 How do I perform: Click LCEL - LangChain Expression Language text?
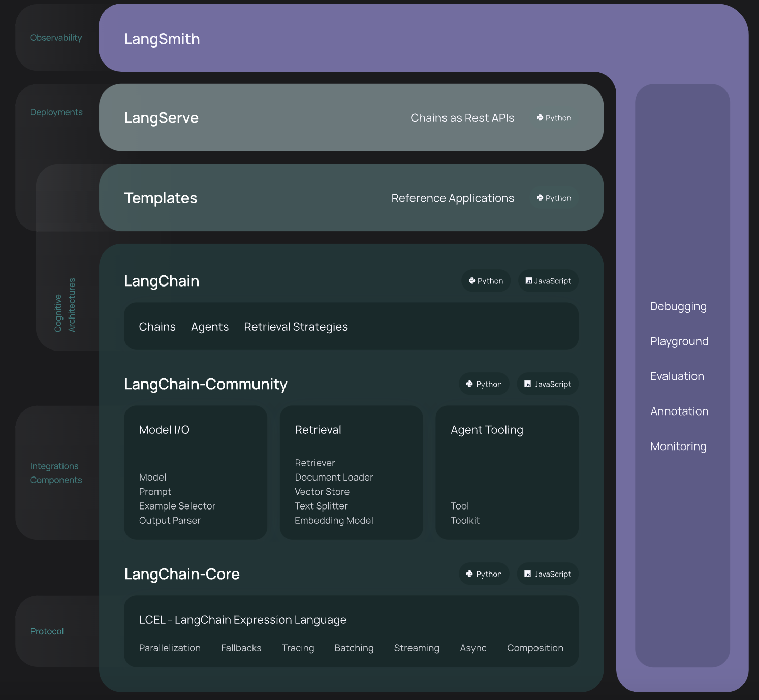click(243, 620)
